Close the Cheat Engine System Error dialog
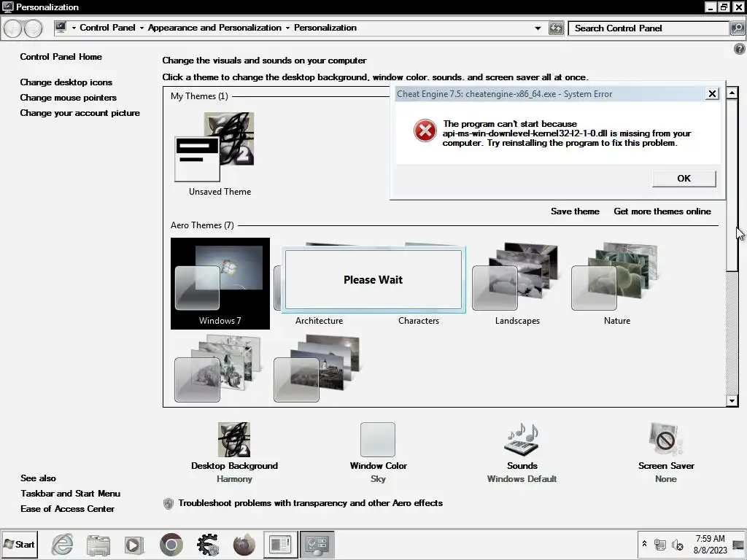This screenshot has height=560, width=747. tap(712, 94)
